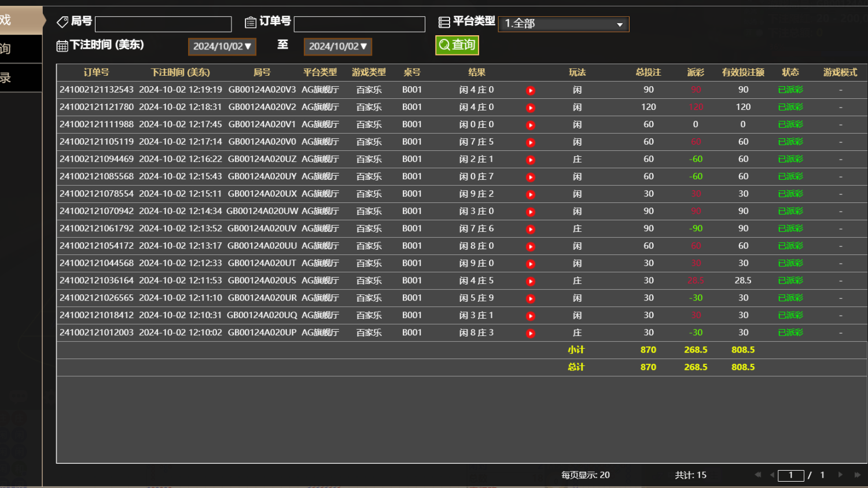Play the result replay for order 241002121012003
Image resolution: width=868 pixels, height=488 pixels.
tap(531, 333)
